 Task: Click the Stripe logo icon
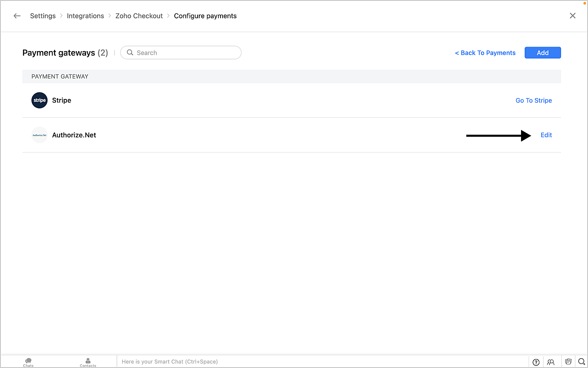pos(40,100)
